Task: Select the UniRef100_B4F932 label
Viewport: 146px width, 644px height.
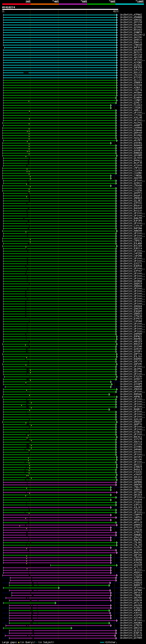Action: (131, 48)
